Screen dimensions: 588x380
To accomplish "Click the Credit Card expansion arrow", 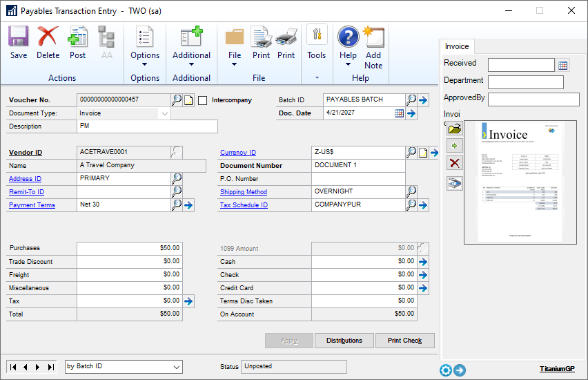I will (423, 288).
